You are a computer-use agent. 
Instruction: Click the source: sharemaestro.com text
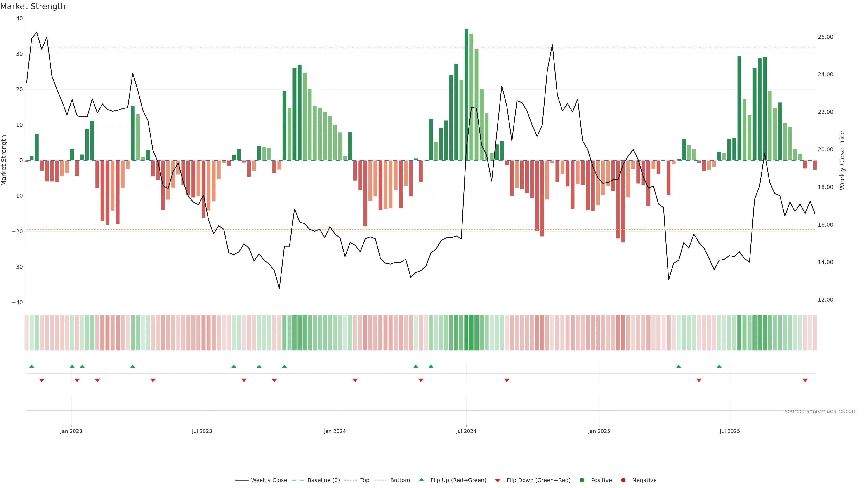[x=821, y=411]
